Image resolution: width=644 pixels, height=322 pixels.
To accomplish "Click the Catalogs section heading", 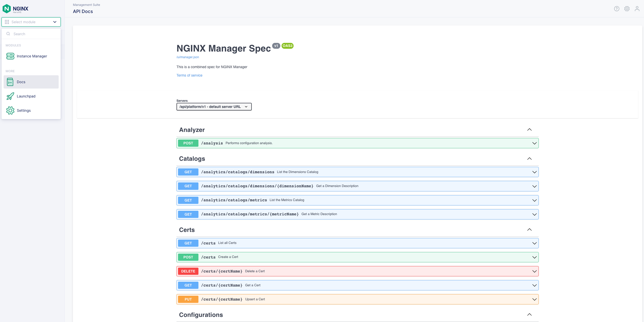I will coord(192,159).
